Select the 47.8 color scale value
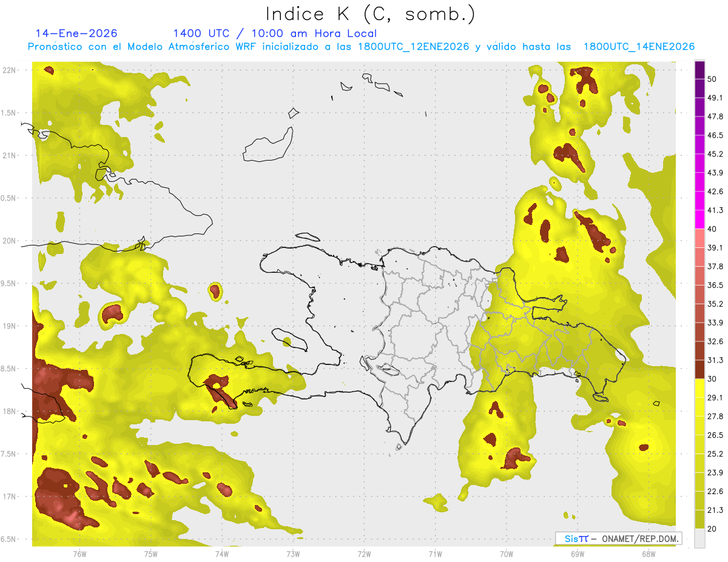This screenshot has width=728, height=562. (x=715, y=116)
